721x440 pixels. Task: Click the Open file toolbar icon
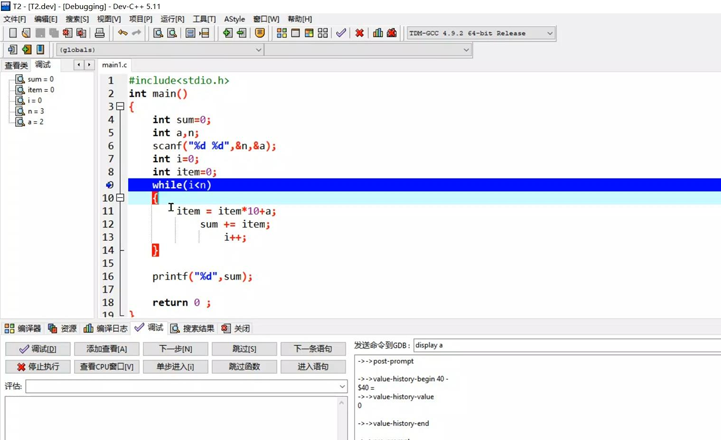26,33
